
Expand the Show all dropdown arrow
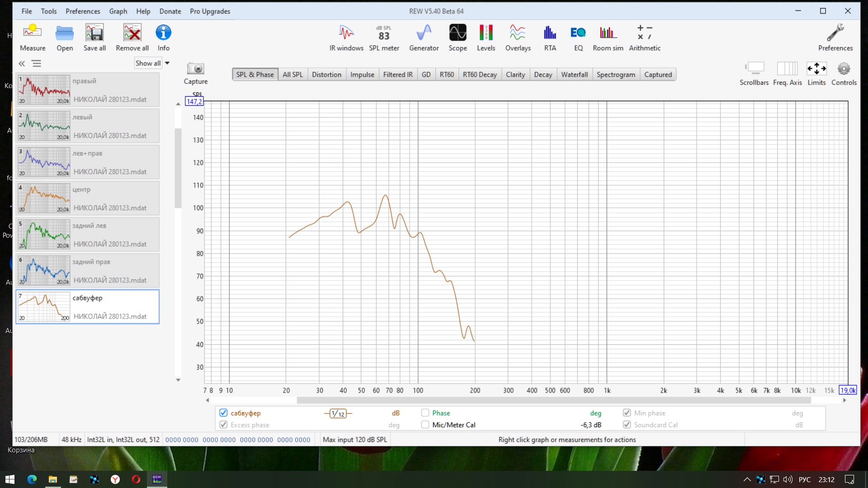point(167,63)
